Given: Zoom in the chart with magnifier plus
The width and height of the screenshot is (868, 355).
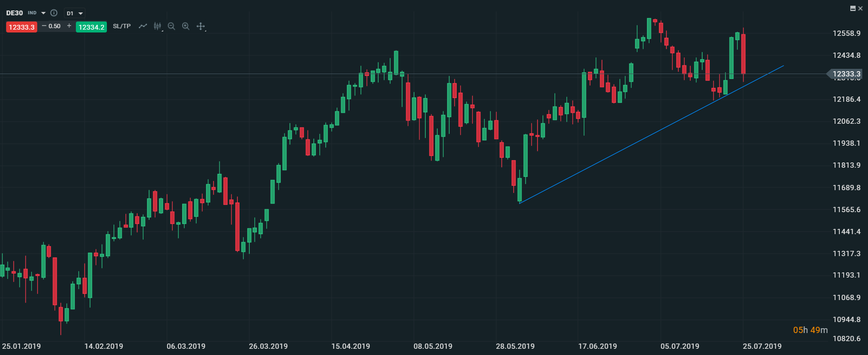Looking at the screenshot, I should click(186, 26).
